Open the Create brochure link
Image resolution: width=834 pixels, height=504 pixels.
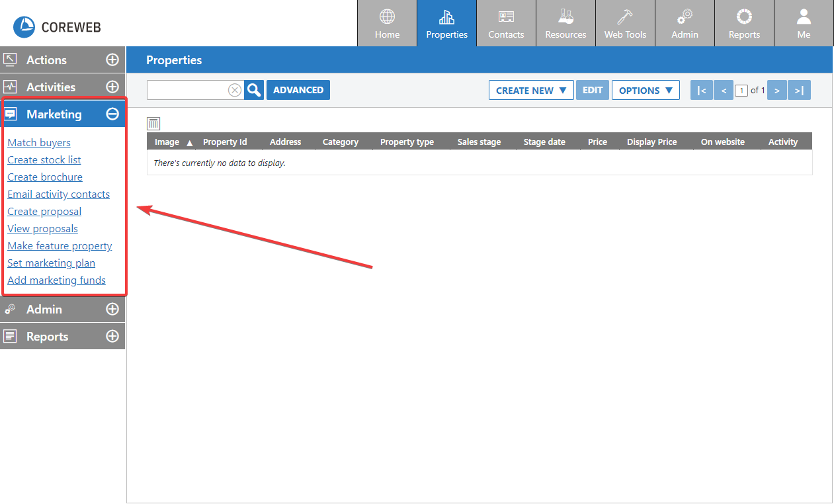point(45,177)
